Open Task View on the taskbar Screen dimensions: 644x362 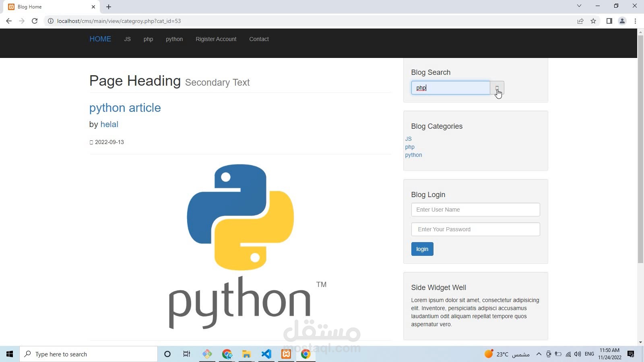click(187, 354)
